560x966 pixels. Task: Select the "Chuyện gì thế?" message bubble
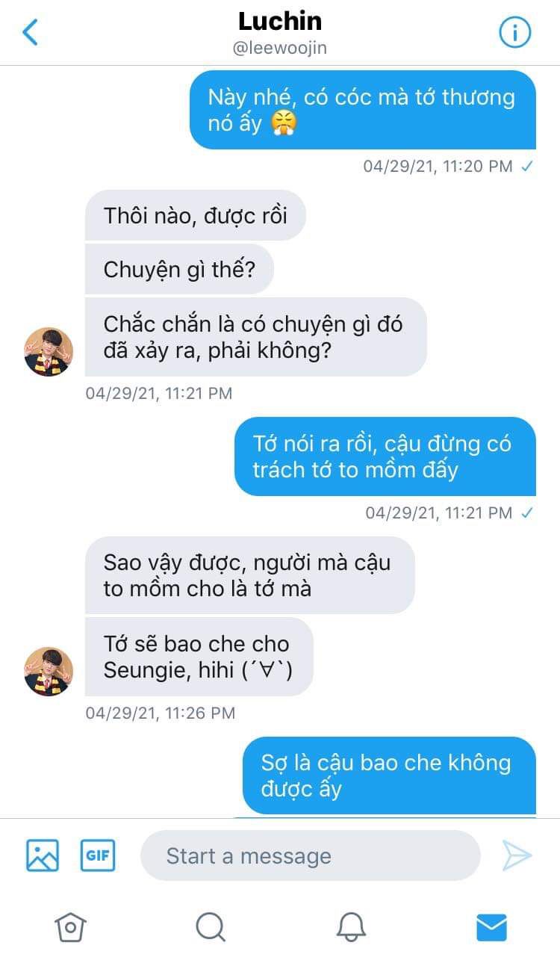coord(179,269)
